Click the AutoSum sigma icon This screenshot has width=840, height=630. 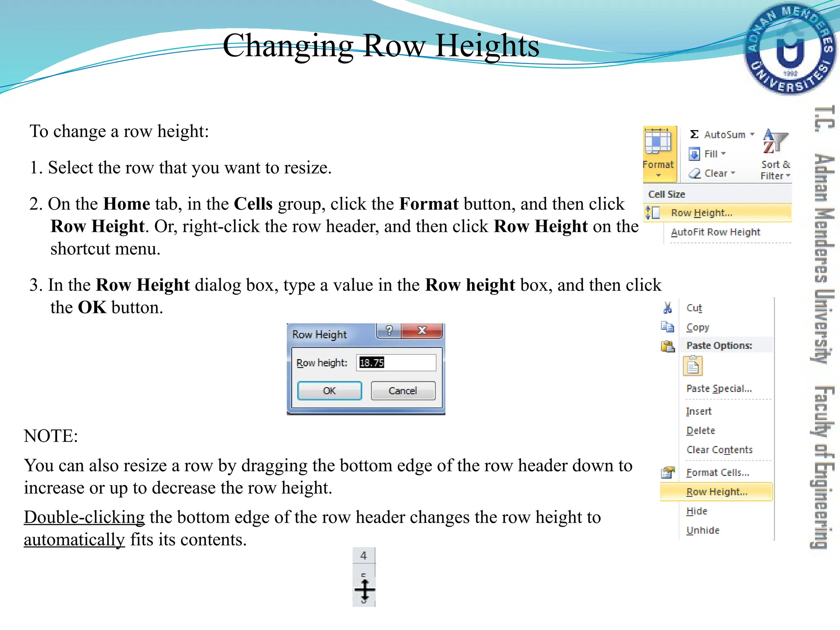click(694, 134)
